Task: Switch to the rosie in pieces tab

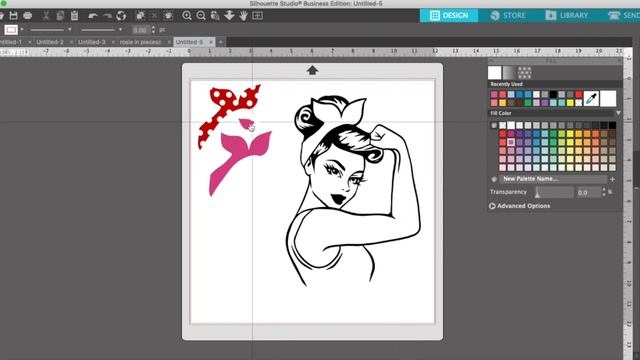Action: [x=140, y=42]
